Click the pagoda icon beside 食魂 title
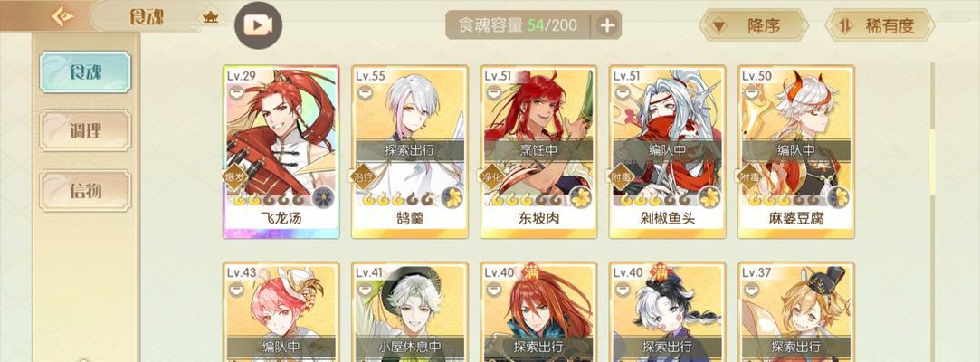Image resolution: width=980 pixels, height=362 pixels. [211, 17]
